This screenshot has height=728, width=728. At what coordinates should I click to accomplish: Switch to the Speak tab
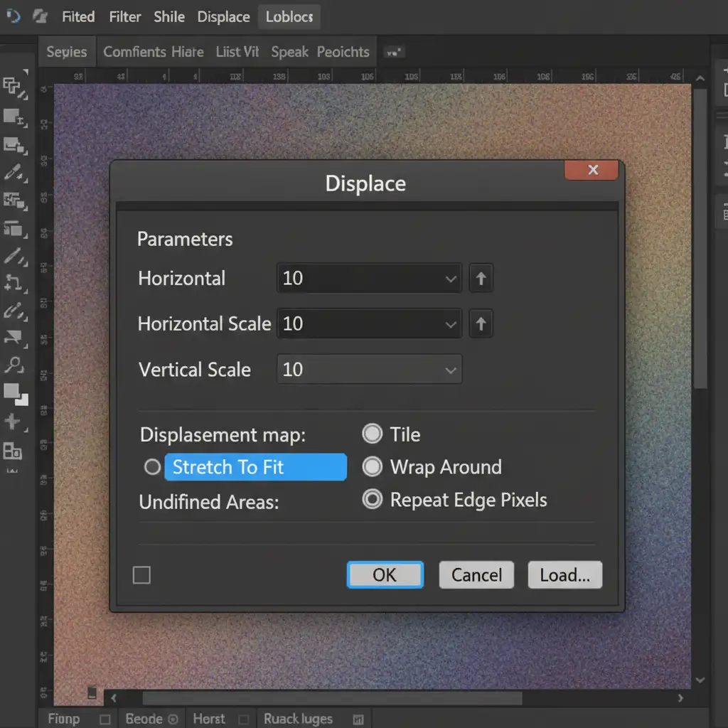(289, 52)
